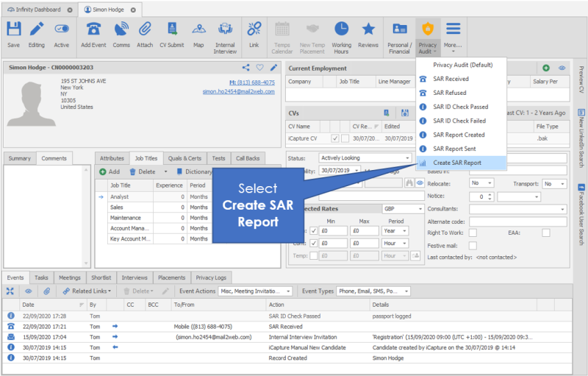
Task: Click the Alternate code input field
Action: [x=518, y=221]
